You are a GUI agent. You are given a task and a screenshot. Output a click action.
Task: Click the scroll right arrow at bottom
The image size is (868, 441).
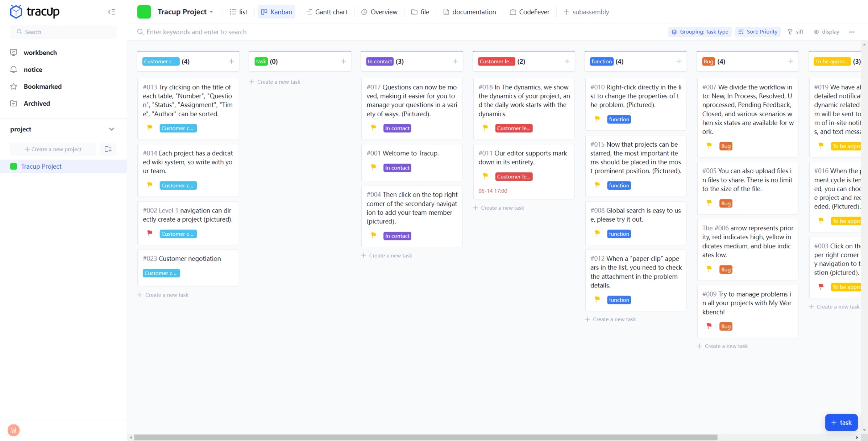[857, 437]
